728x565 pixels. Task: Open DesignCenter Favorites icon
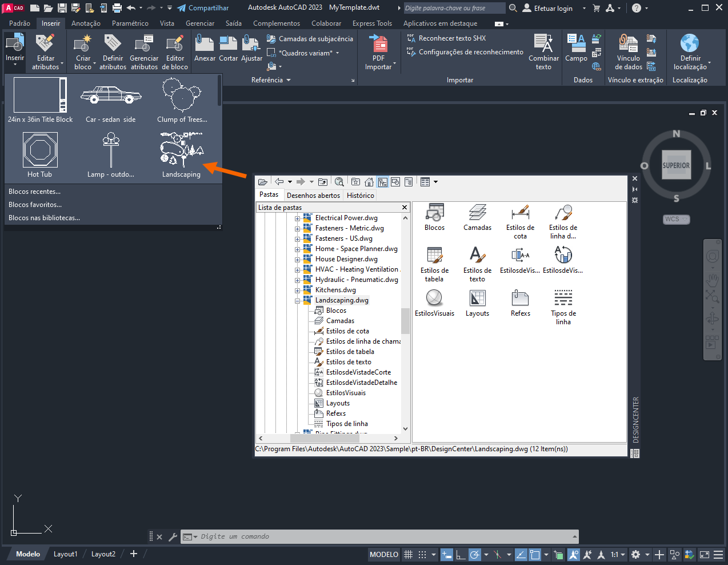(355, 182)
